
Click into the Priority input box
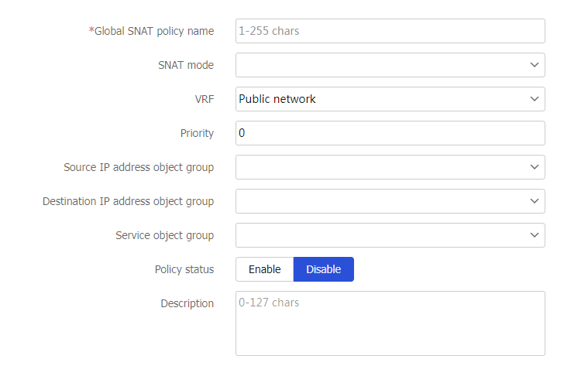point(390,133)
